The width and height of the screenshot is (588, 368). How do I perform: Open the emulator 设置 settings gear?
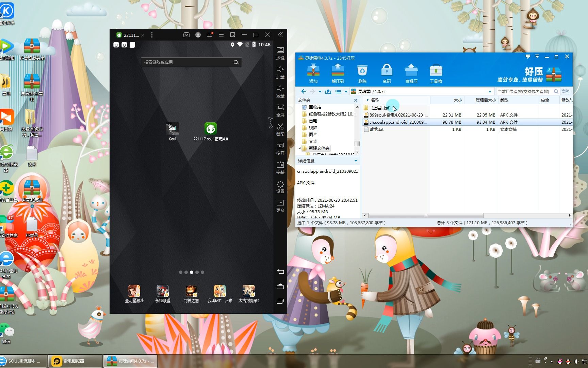coord(280,187)
